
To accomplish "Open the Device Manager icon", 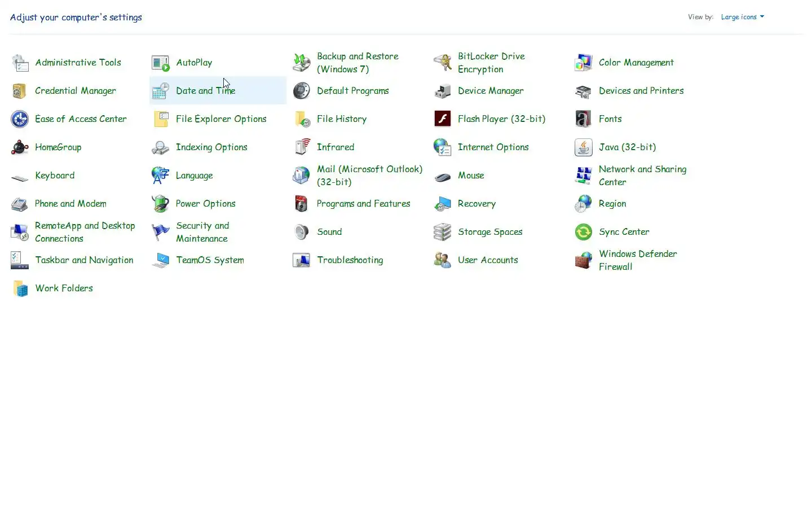I will (443, 91).
